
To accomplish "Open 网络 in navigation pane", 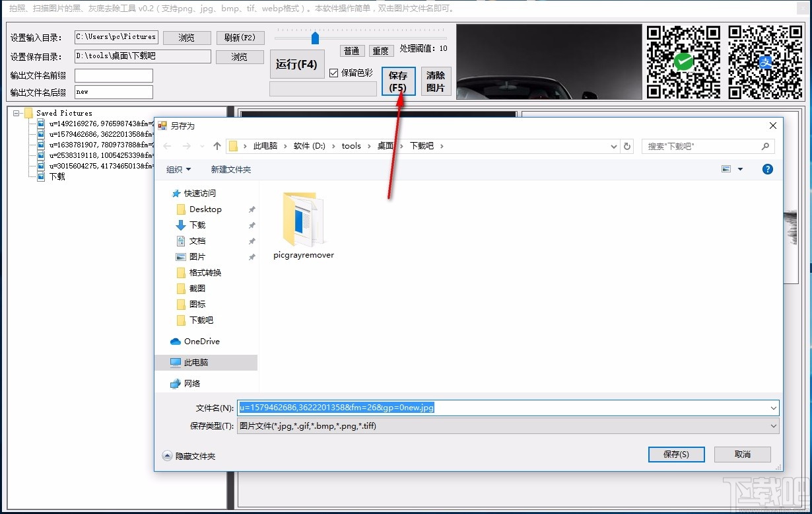I will (x=191, y=383).
